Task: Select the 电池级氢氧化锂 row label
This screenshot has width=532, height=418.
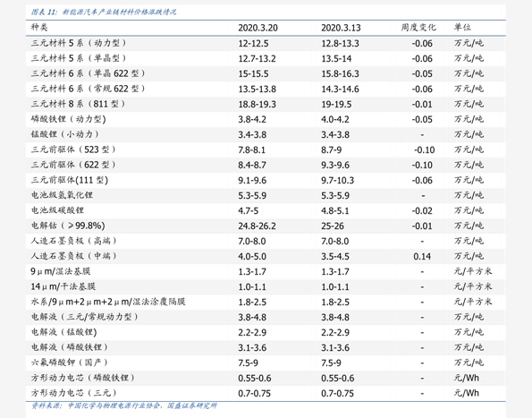Action: click(62, 195)
